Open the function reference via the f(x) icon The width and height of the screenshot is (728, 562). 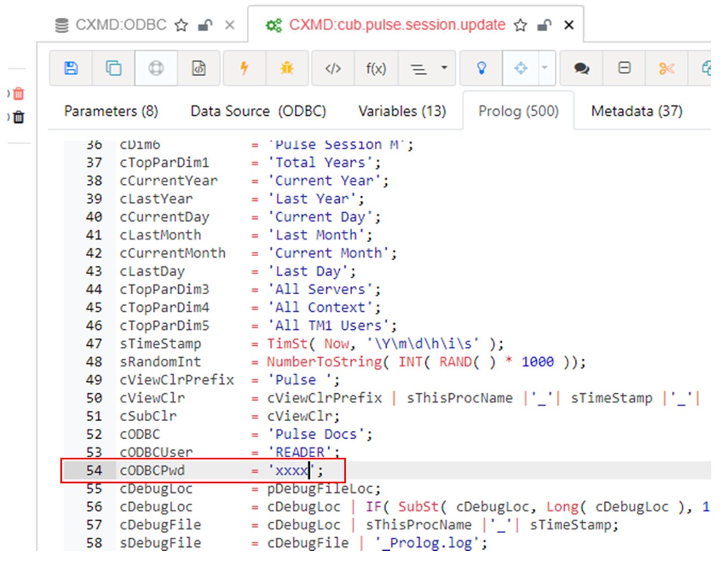pyautogui.click(x=376, y=68)
